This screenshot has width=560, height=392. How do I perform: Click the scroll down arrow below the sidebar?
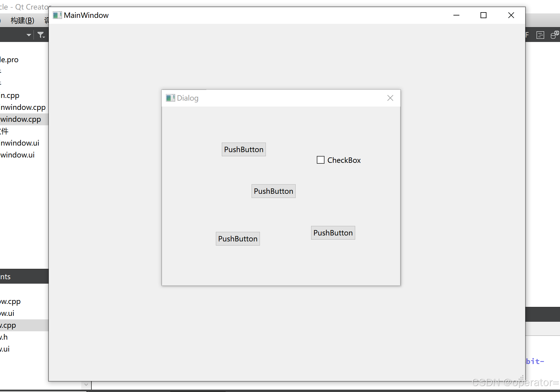point(86,385)
